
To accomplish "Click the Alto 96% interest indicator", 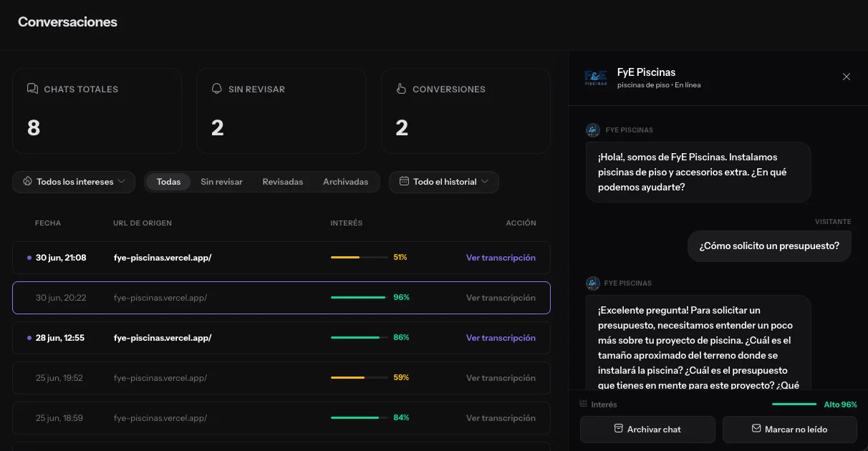I will 814,404.
